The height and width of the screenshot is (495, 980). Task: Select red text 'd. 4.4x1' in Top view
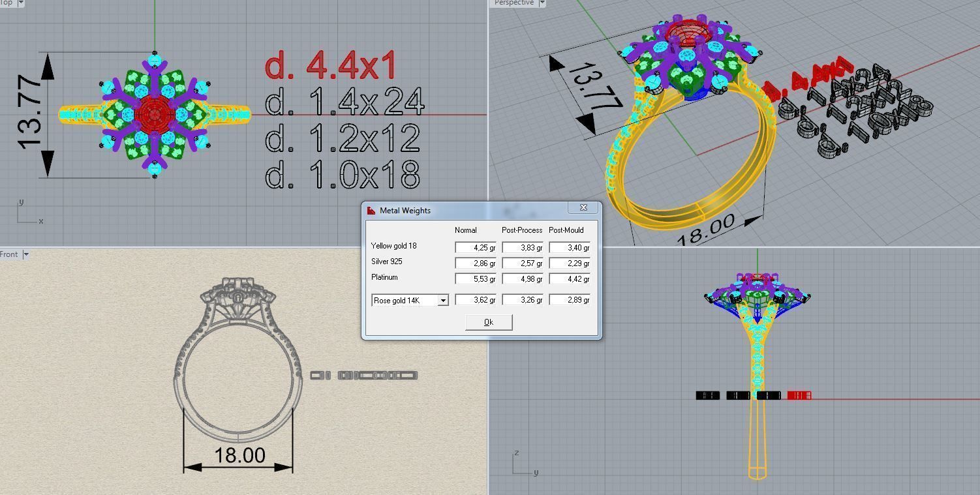(331, 65)
